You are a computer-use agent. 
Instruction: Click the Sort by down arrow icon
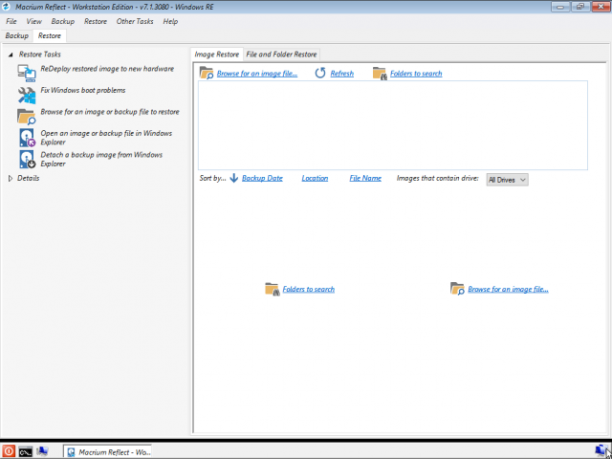click(x=234, y=178)
